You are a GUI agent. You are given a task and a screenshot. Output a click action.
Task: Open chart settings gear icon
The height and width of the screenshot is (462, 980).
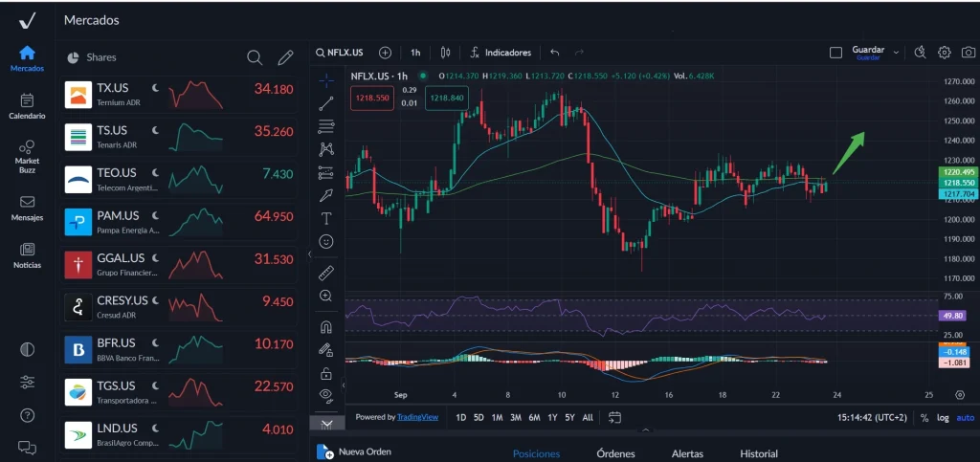(945, 53)
